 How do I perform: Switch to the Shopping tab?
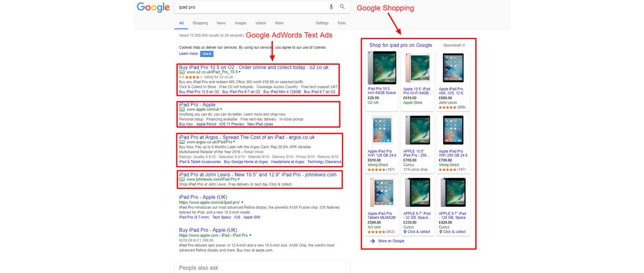click(200, 23)
